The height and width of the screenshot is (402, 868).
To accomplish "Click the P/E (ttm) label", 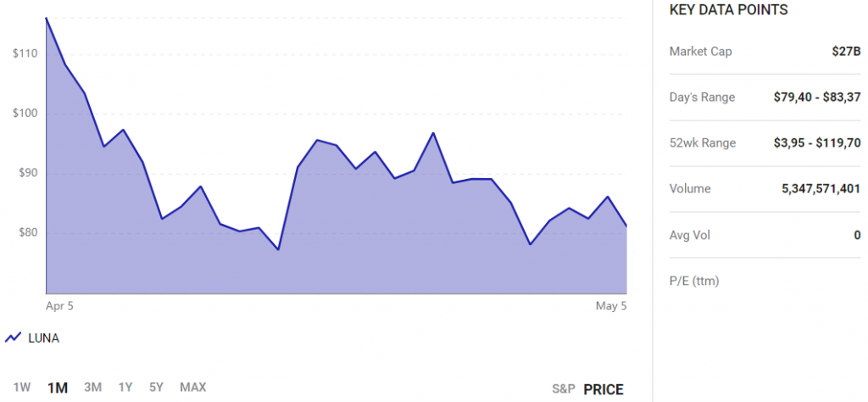I will point(694,282).
